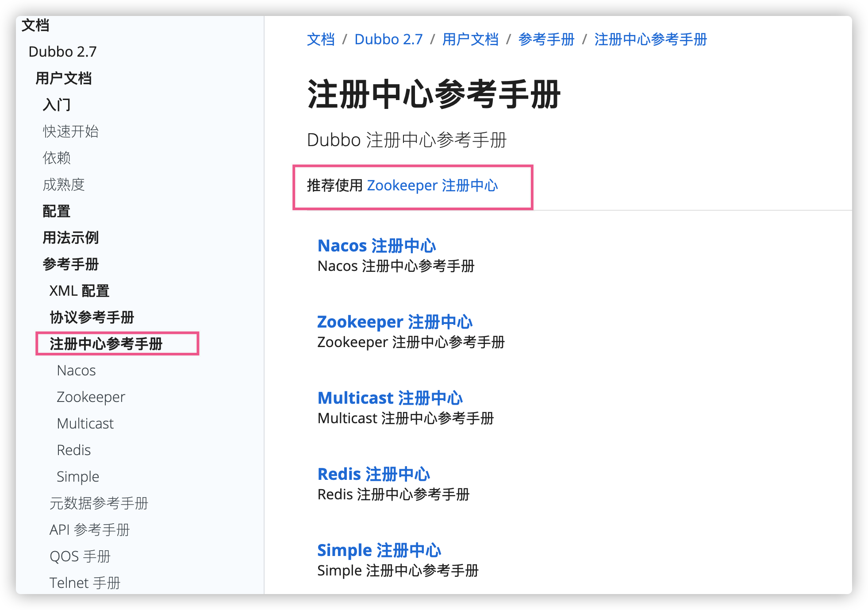
Task: Open the Nacos 注册中心 heading link
Action: 376,246
